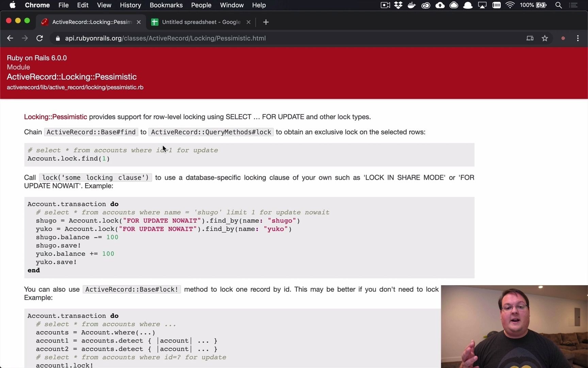The width and height of the screenshot is (588, 368).
Task: Click the red recording extension icon
Action: coord(563,38)
